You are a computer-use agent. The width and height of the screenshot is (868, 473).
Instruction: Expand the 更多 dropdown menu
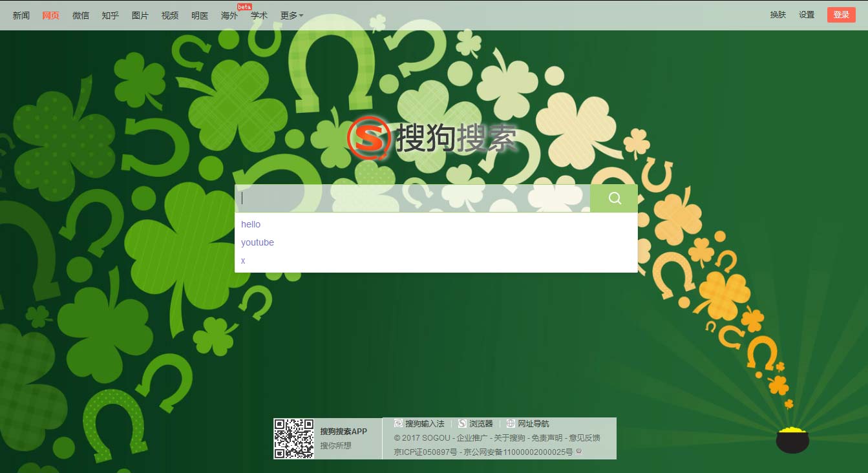pos(291,16)
